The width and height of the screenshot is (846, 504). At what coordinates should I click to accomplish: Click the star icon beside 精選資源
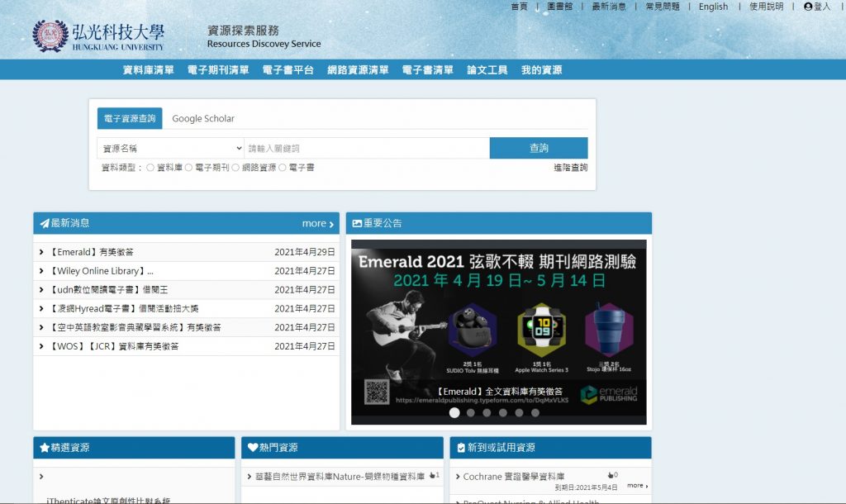pyautogui.click(x=45, y=447)
